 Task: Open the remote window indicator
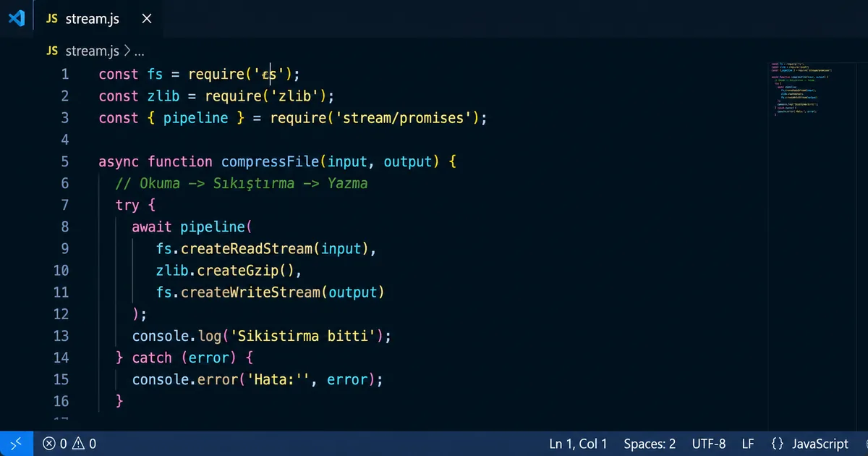tap(16, 443)
